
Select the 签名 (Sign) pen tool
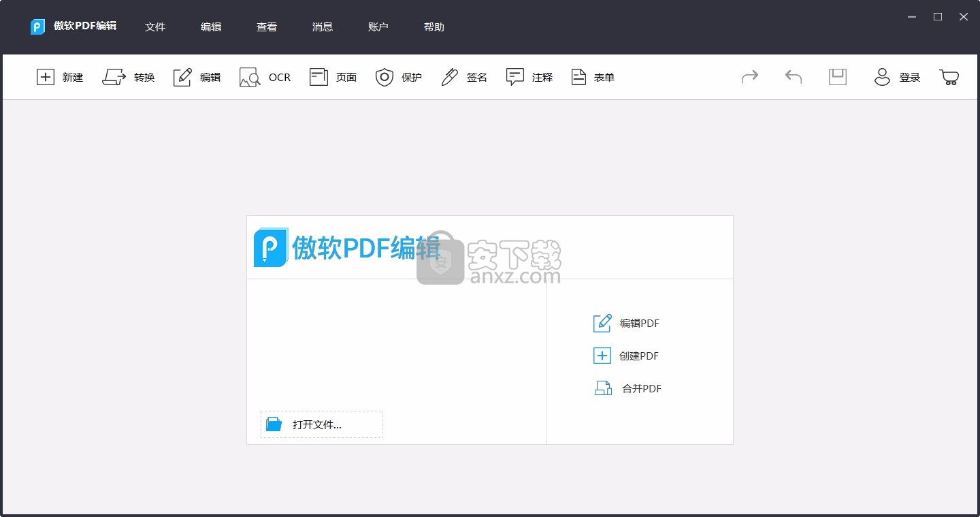point(463,77)
